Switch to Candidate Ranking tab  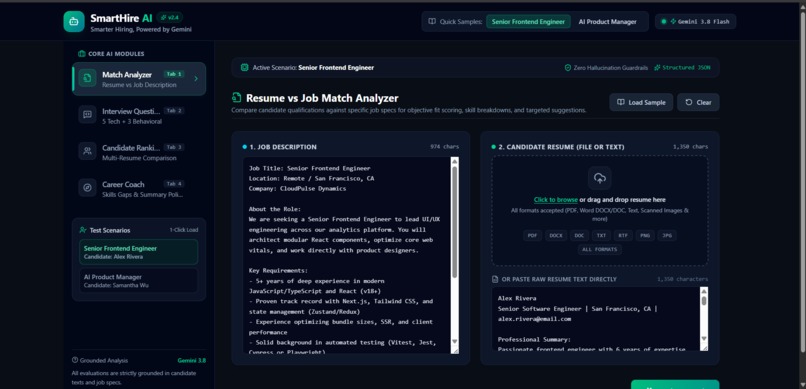tap(139, 152)
